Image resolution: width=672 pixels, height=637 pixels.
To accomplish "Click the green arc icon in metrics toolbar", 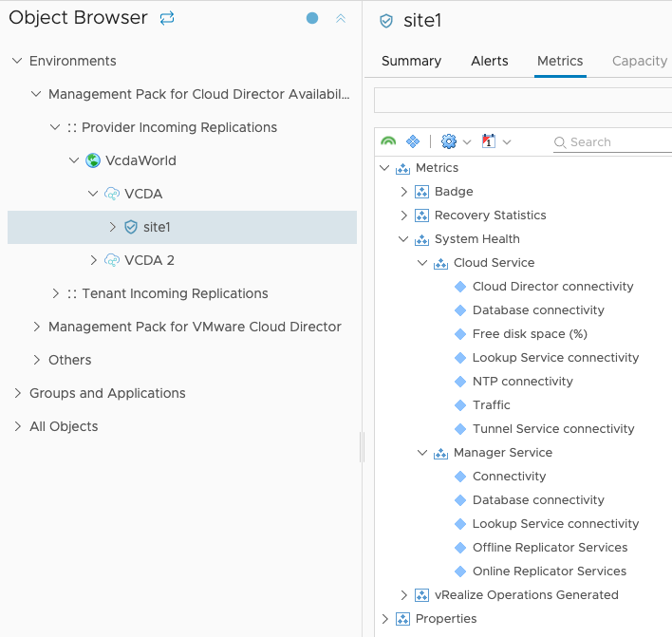I will (388, 141).
